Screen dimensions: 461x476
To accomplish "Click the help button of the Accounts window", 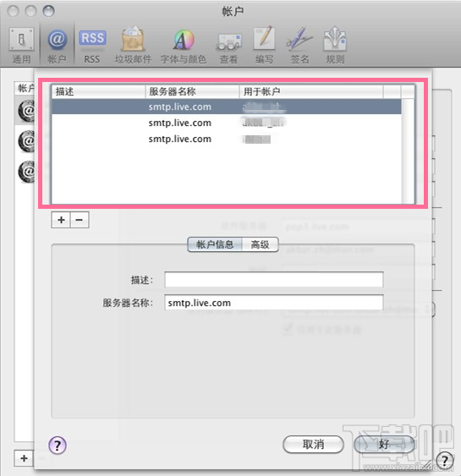I will (x=444, y=461).
